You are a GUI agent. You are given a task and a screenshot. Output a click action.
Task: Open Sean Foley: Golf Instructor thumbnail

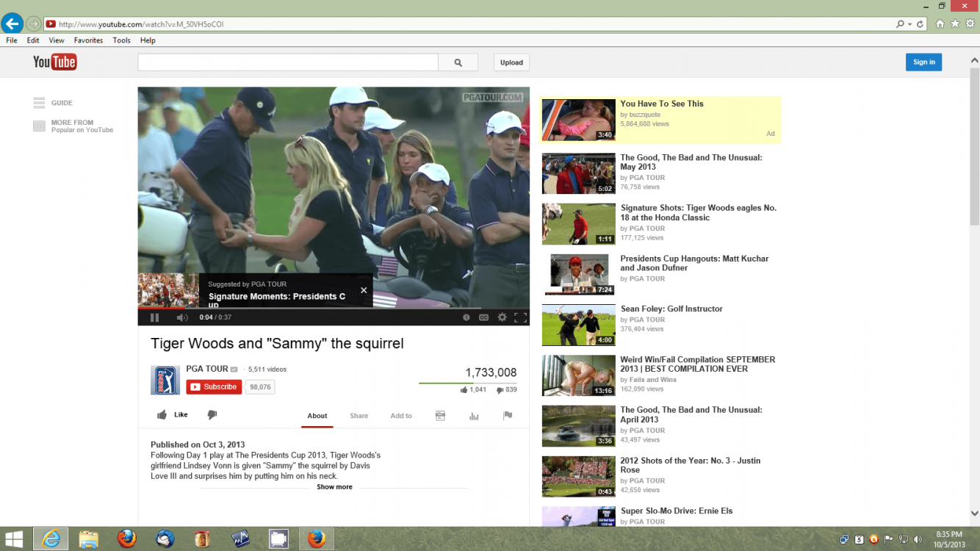click(x=579, y=325)
